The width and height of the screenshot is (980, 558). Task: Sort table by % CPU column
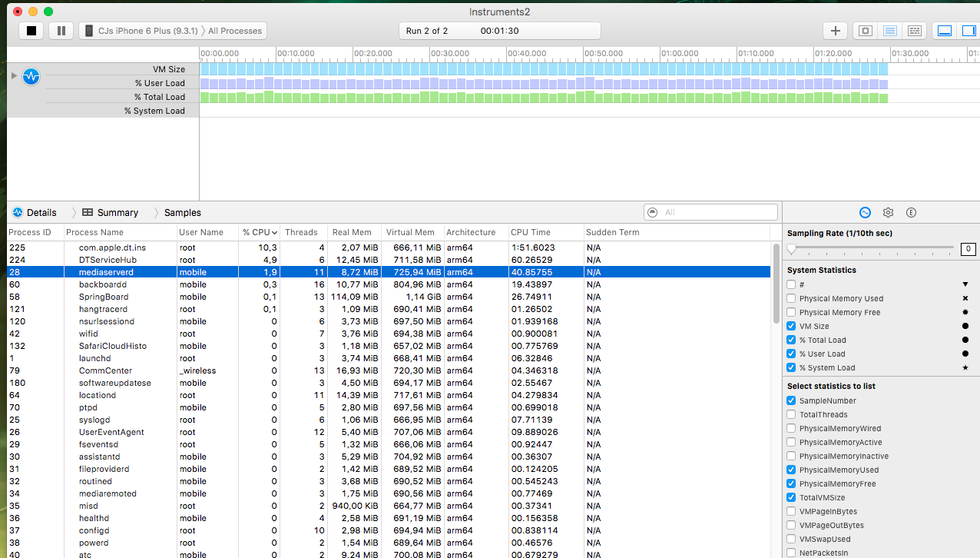click(259, 232)
